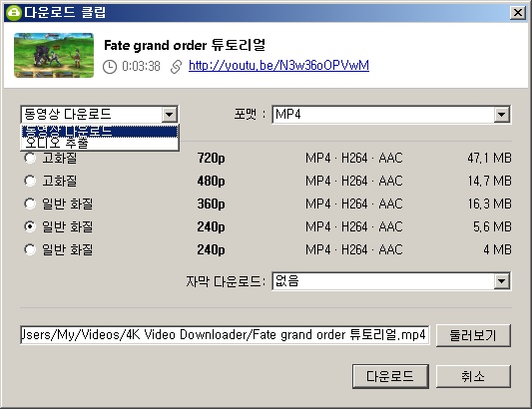Choose 오디오 추출 from dropdown list

click(x=100, y=143)
